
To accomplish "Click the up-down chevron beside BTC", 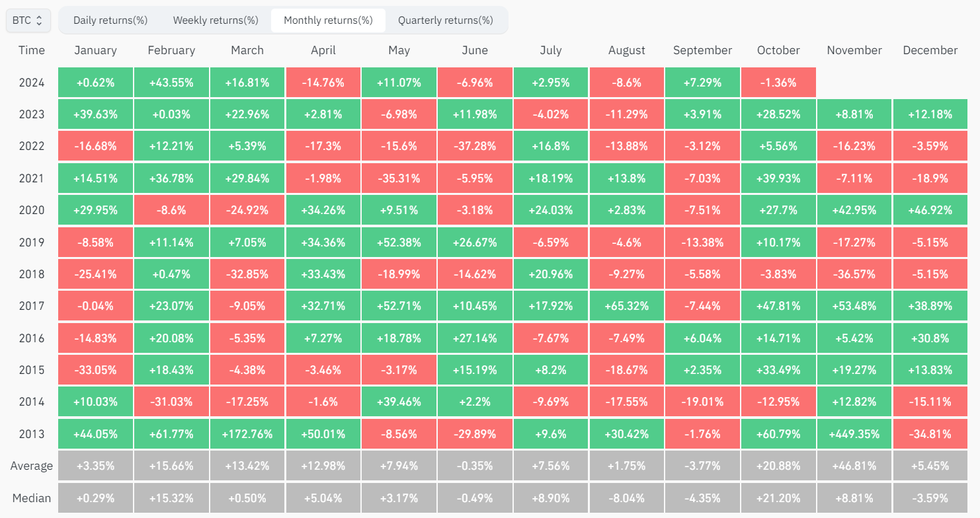I will 39,20.
